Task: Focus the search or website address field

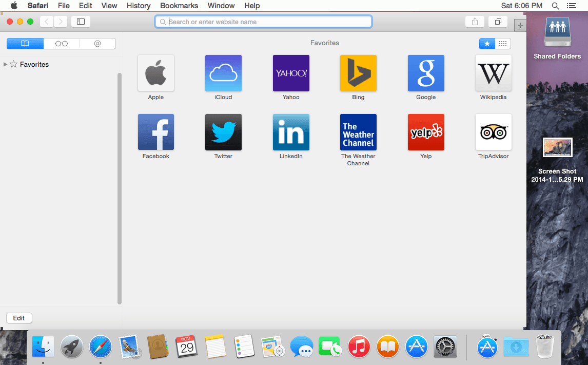Action: (x=263, y=22)
